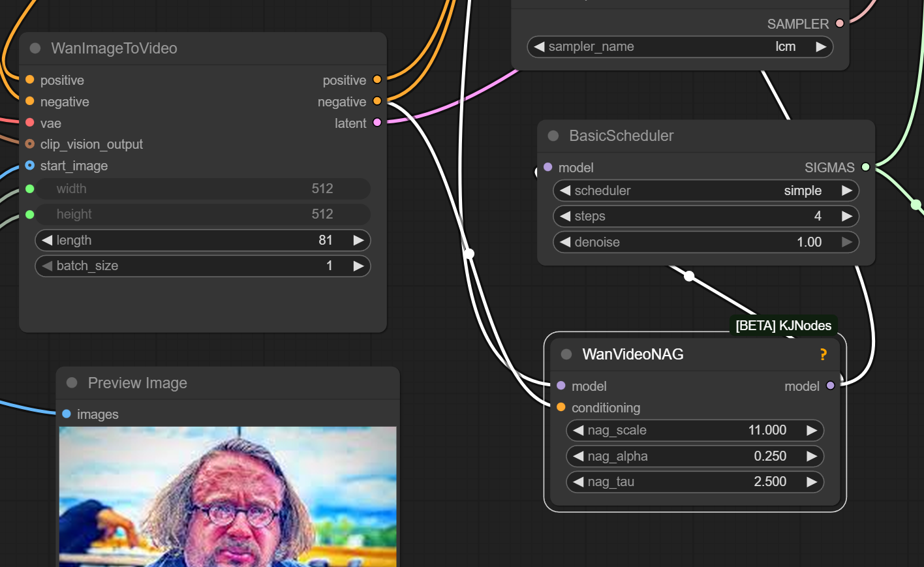924x567 pixels.
Task: Click the batch_size value 1
Action: coord(330,266)
